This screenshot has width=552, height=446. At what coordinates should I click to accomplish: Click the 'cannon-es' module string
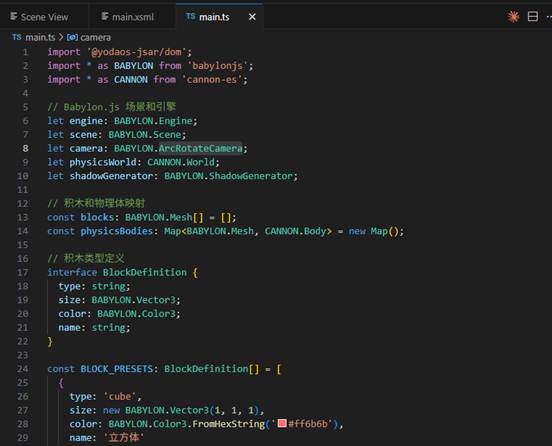(x=212, y=80)
